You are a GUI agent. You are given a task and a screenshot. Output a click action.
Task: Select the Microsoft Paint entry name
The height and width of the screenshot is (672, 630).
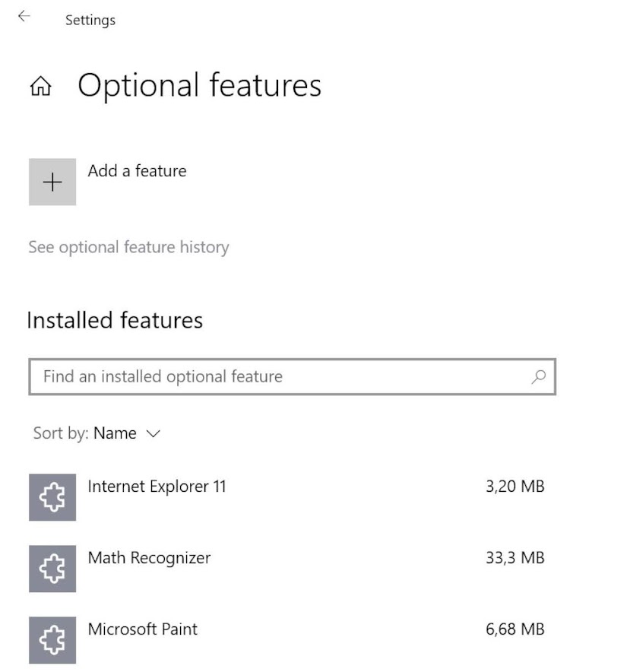tap(142, 629)
